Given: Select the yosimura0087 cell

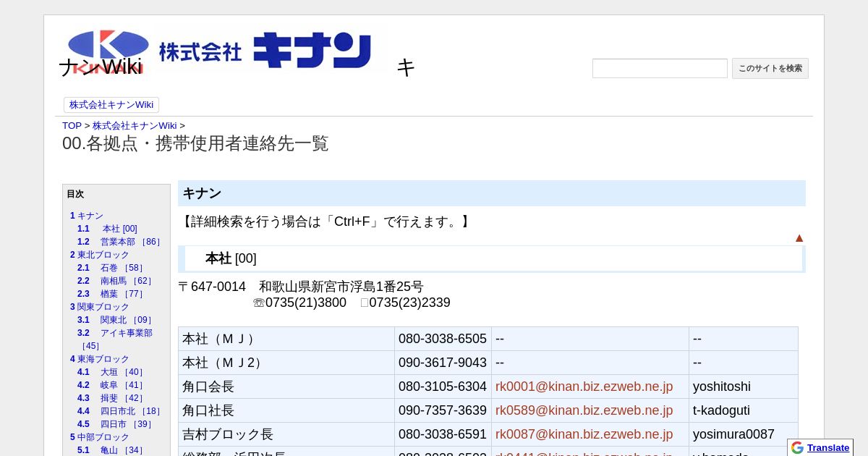Looking at the screenshot, I should (x=744, y=434).
